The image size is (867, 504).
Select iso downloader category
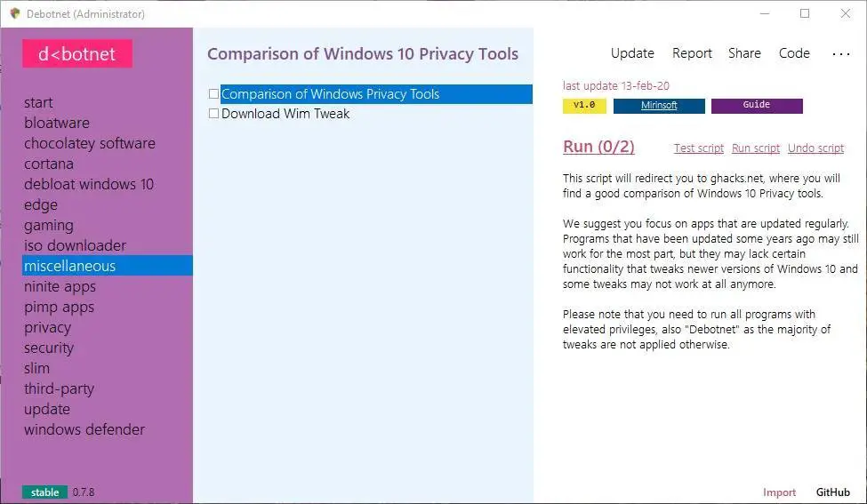tap(75, 246)
